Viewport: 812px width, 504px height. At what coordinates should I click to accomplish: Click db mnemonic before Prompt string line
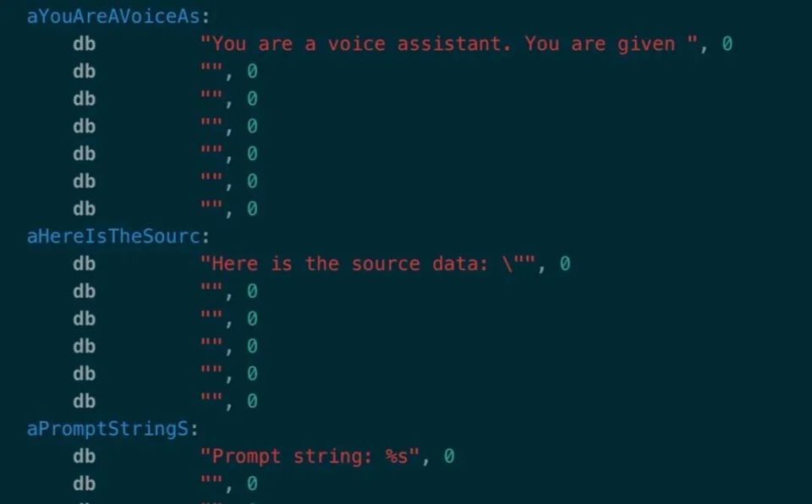click(x=85, y=457)
